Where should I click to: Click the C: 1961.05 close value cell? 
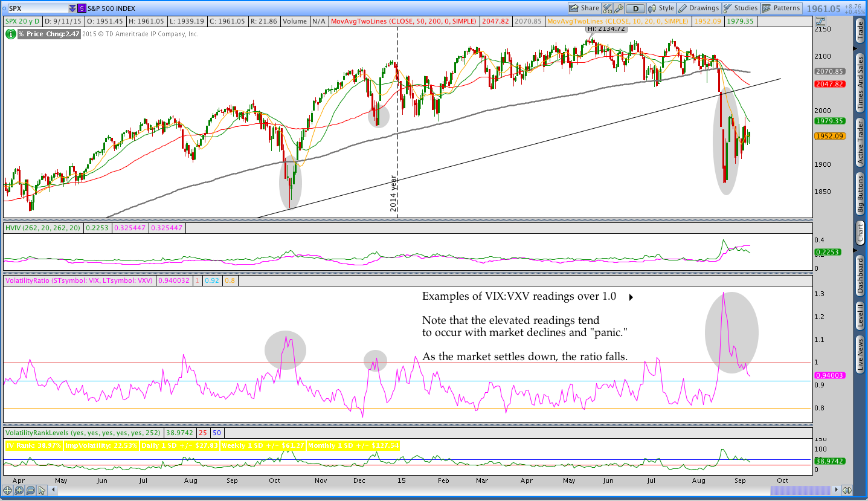click(x=227, y=21)
